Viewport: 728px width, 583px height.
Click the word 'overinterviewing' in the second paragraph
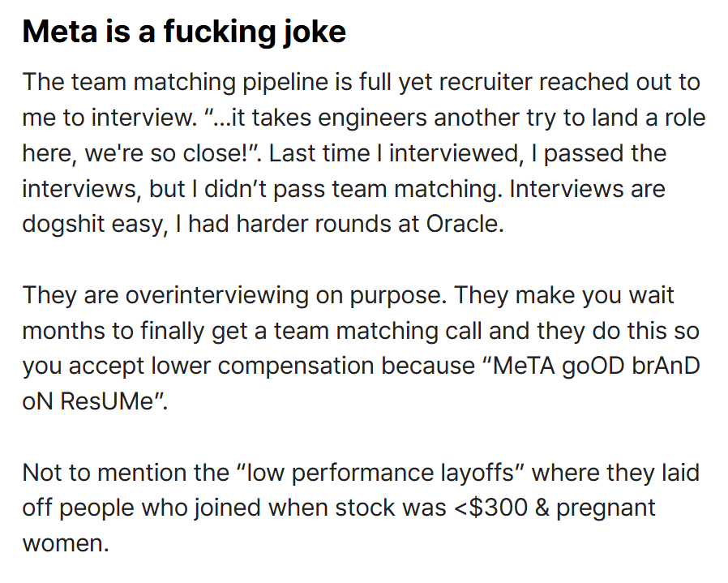pyautogui.click(x=216, y=295)
